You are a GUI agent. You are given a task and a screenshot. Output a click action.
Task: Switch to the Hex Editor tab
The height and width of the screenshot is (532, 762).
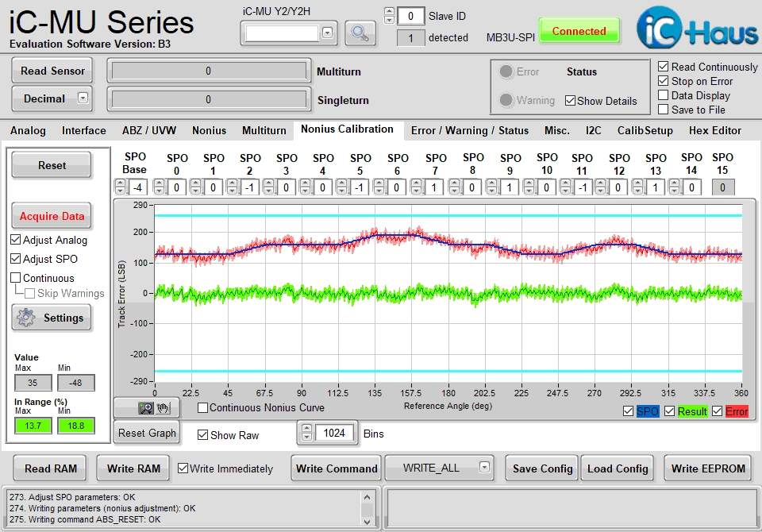(715, 130)
